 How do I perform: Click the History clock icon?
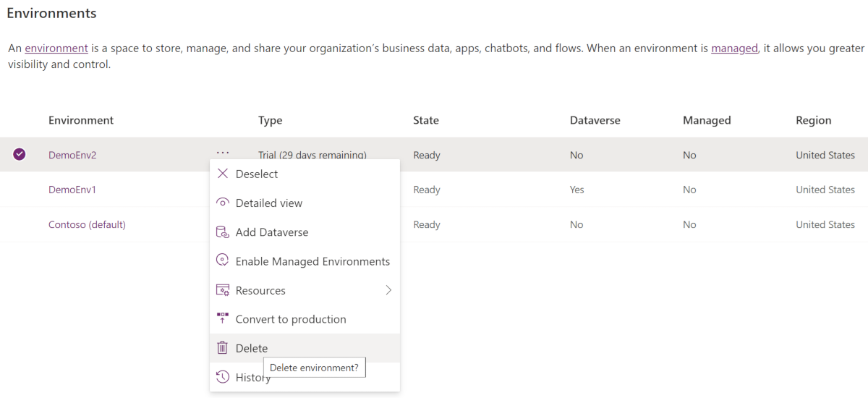(223, 377)
